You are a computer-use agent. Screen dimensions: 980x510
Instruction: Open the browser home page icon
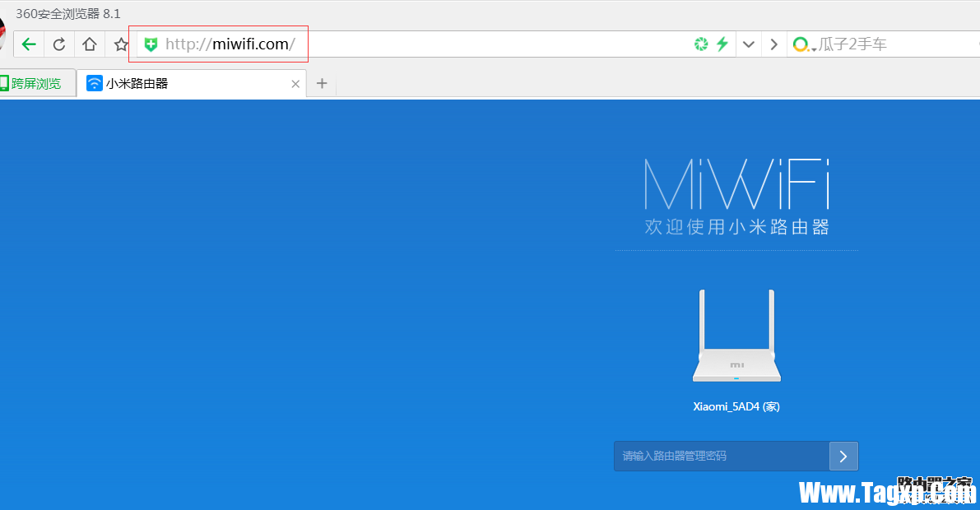tap(90, 44)
